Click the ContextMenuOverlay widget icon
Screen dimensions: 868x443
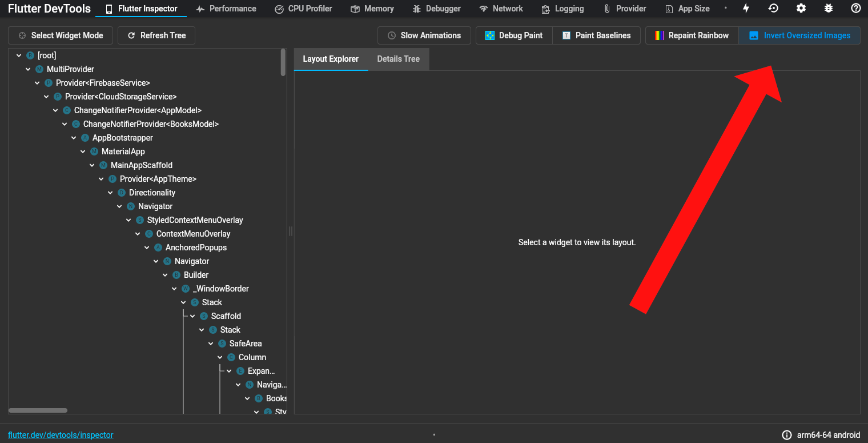click(x=149, y=234)
